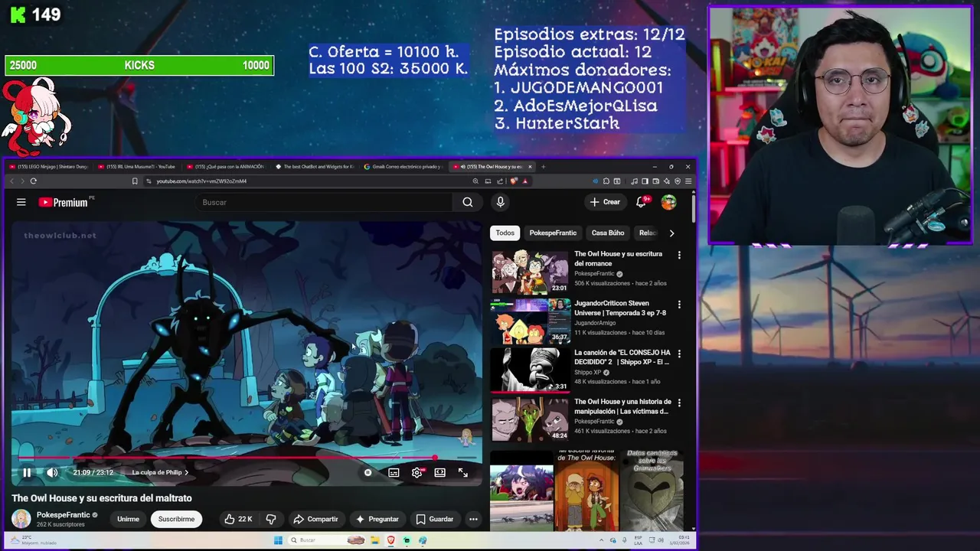The height and width of the screenshot is (551, 980).
Task: Click the youtube.com address bar URL
Action: (201, 181)
